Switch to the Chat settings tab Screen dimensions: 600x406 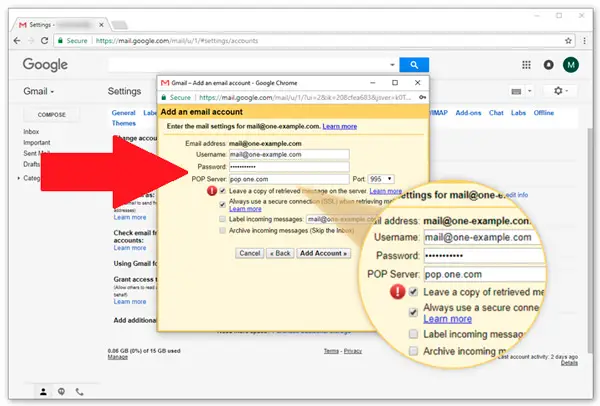[496, 113]
